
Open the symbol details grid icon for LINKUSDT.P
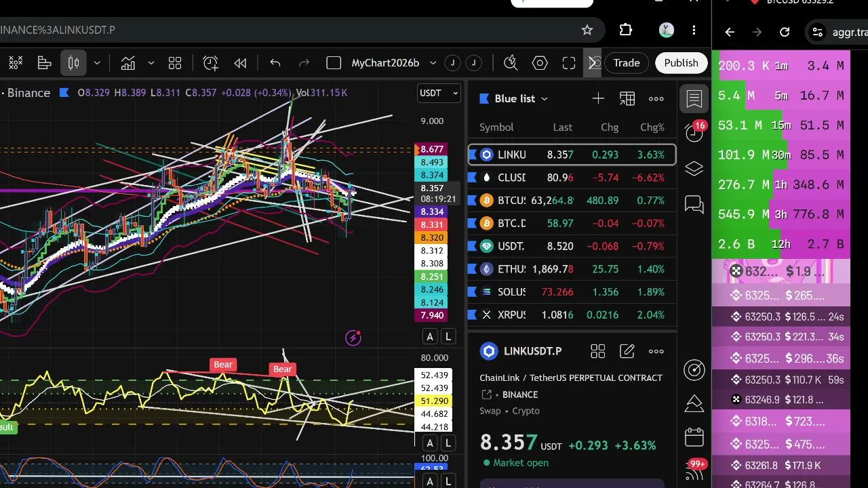pos(597,351)
